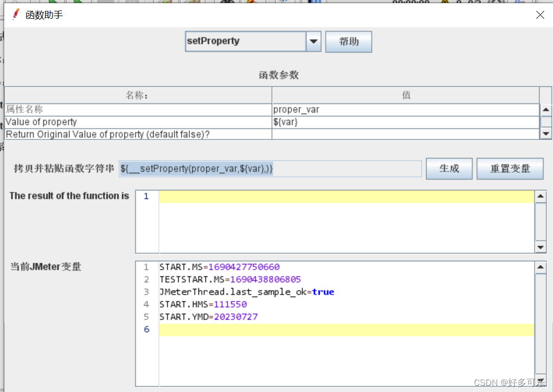This screenshot has width=553, height=392.
Task: Click highlighted line 6 in variables area
Action: [346, 330]
